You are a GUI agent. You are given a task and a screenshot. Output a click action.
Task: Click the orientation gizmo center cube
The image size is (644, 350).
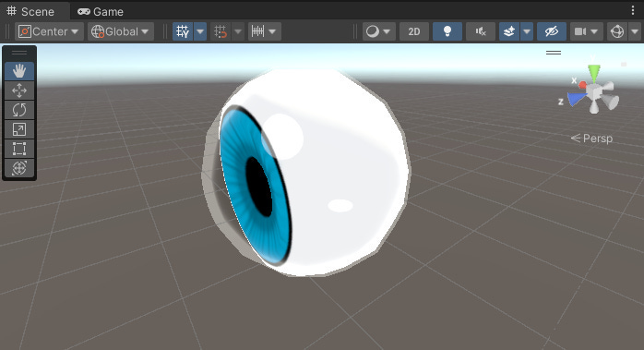pos(594,91)
